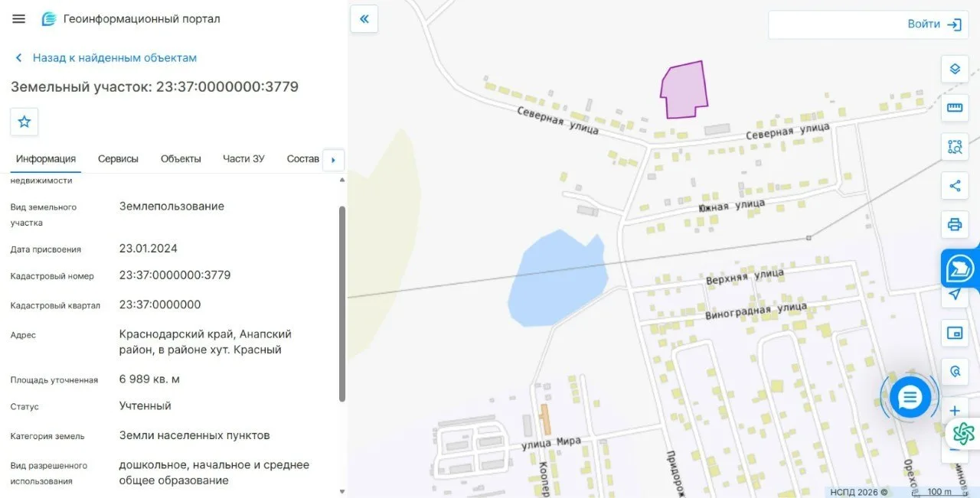
Task: Go back to found objects
Action: 106,58
